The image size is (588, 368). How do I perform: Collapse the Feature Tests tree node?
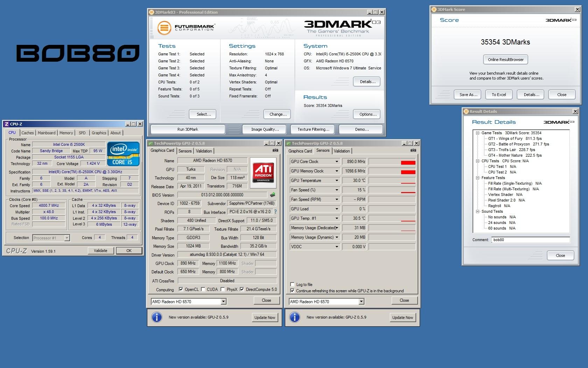[477, 178]
